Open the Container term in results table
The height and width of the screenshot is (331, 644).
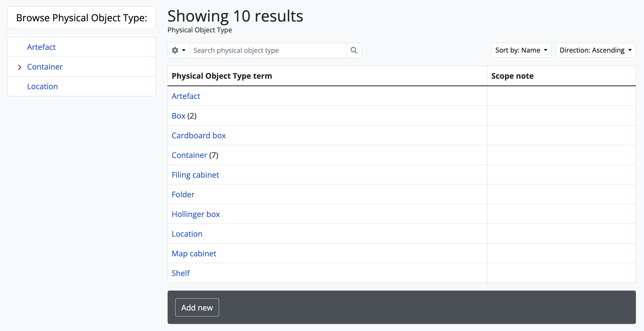[189, 155]
